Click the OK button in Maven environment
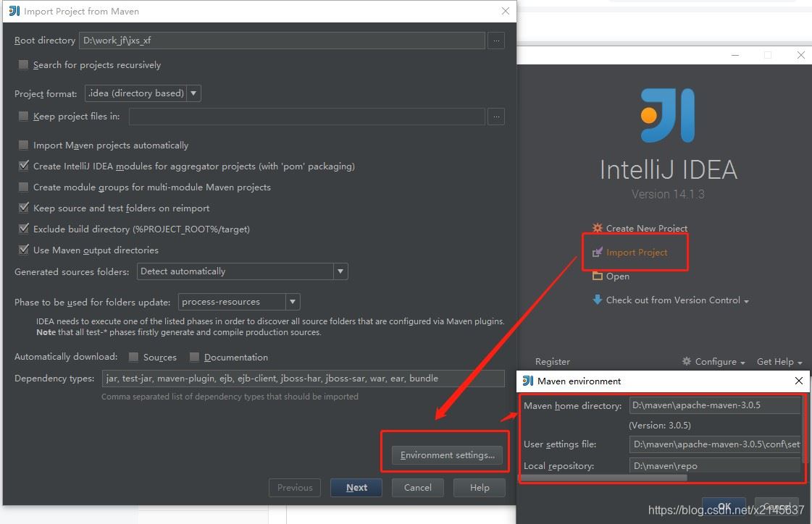 click(724, 507)
